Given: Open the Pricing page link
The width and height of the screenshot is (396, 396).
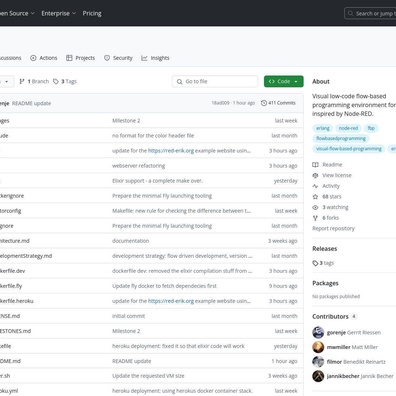Looking at the screenshot, I should click(x=92, y=13).
